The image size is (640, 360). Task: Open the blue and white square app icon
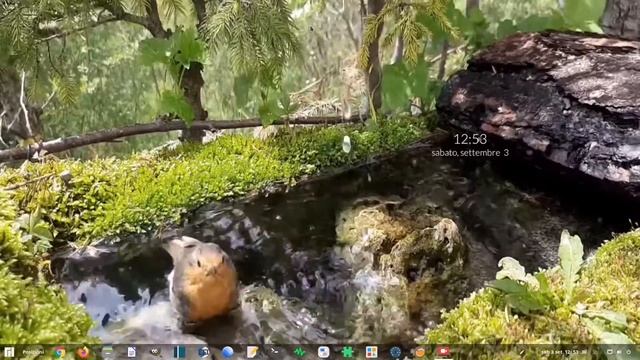pos(323,352)
